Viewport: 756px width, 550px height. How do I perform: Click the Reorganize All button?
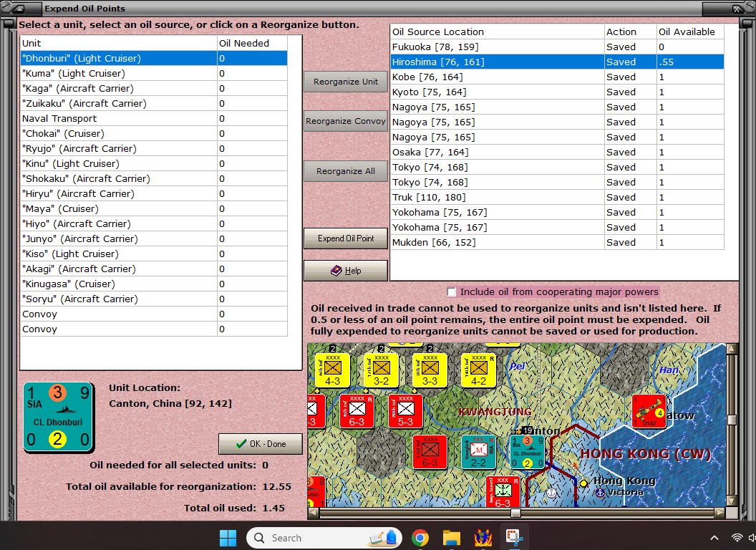346,171
